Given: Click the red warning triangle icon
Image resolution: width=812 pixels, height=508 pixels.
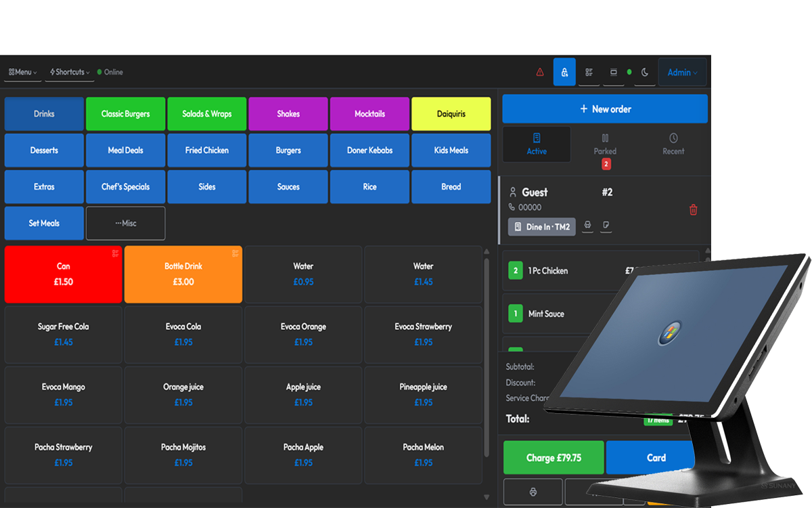Looking at the screenshot, I should point(540,72).
